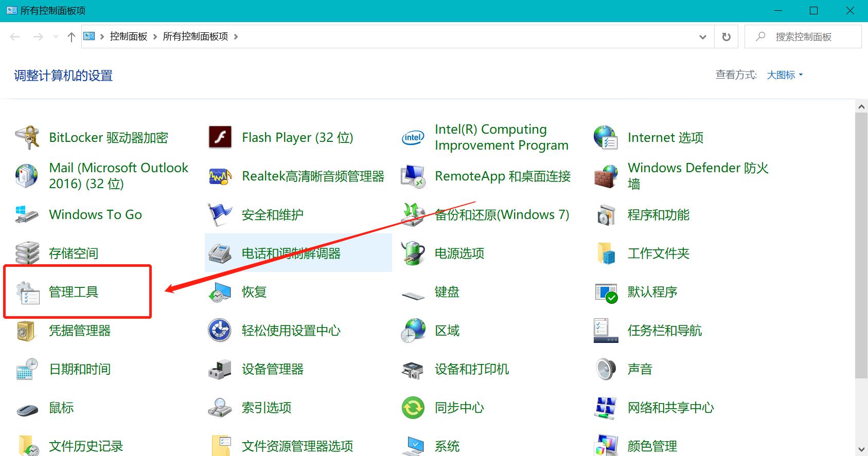Open the 备份和还原(Windows 7) icon
868x456 pixels.
click(413, 214)
